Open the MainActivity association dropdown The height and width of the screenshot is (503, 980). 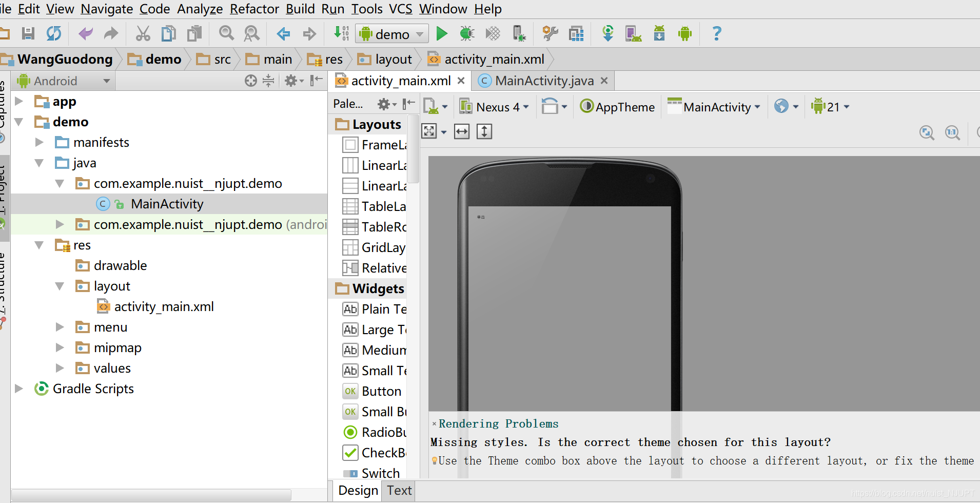pos(714,107)
